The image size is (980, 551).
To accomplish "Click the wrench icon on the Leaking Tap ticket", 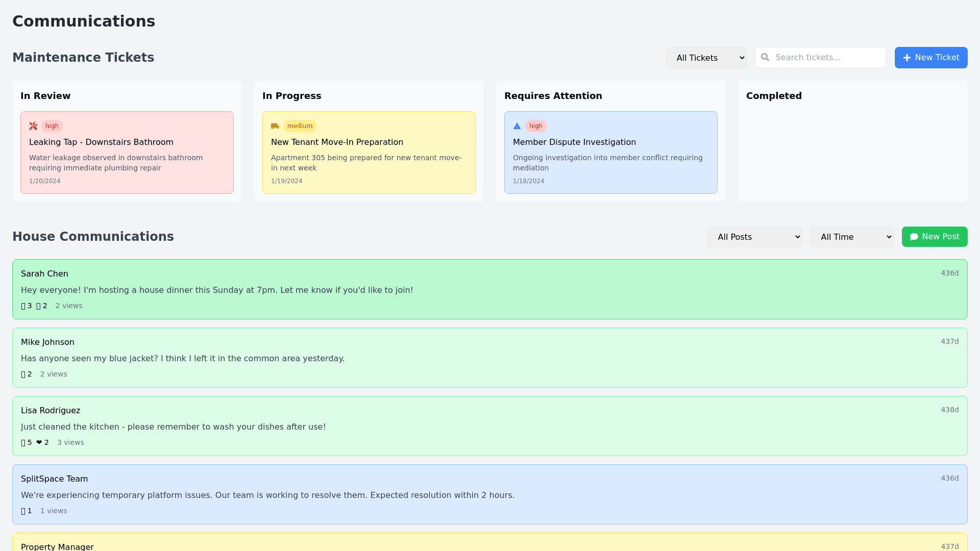I will tap(33, 126).
